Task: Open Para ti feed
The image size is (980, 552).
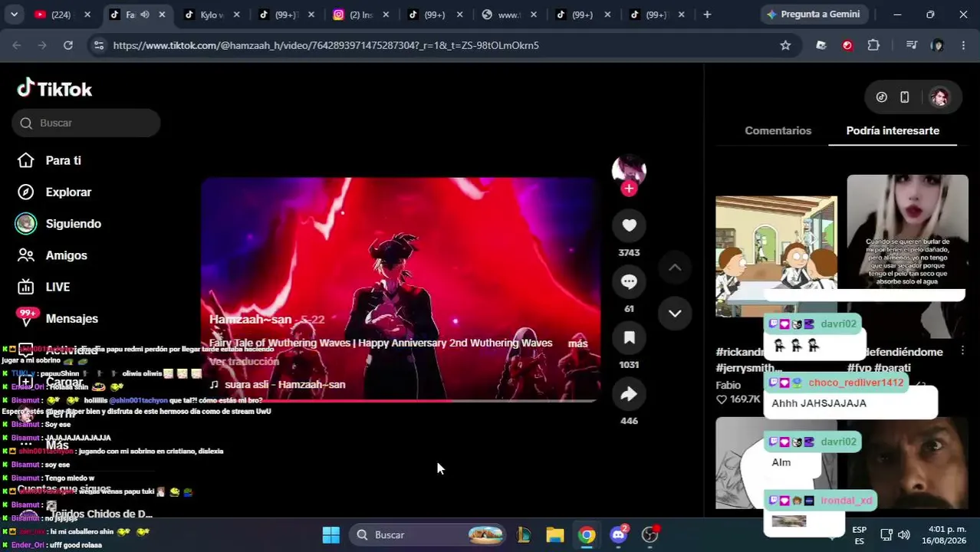Action: click(x=50, y=161)
